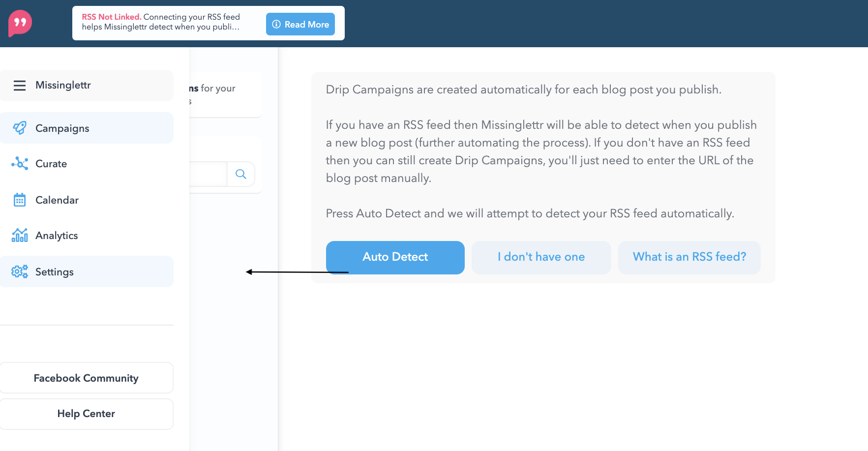
Task: Visit the Facebook Community link
Action: point(86,378)
